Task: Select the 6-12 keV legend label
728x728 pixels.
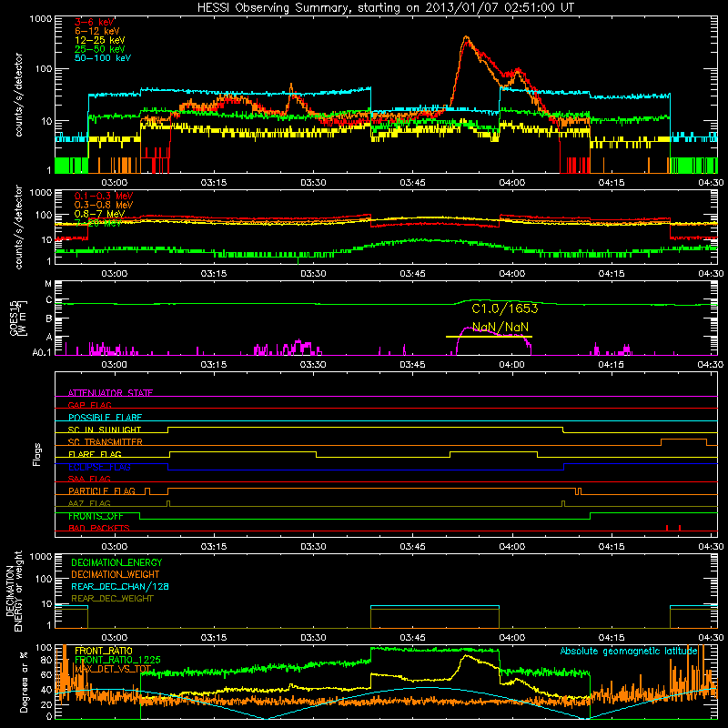Action: point(97,31)
